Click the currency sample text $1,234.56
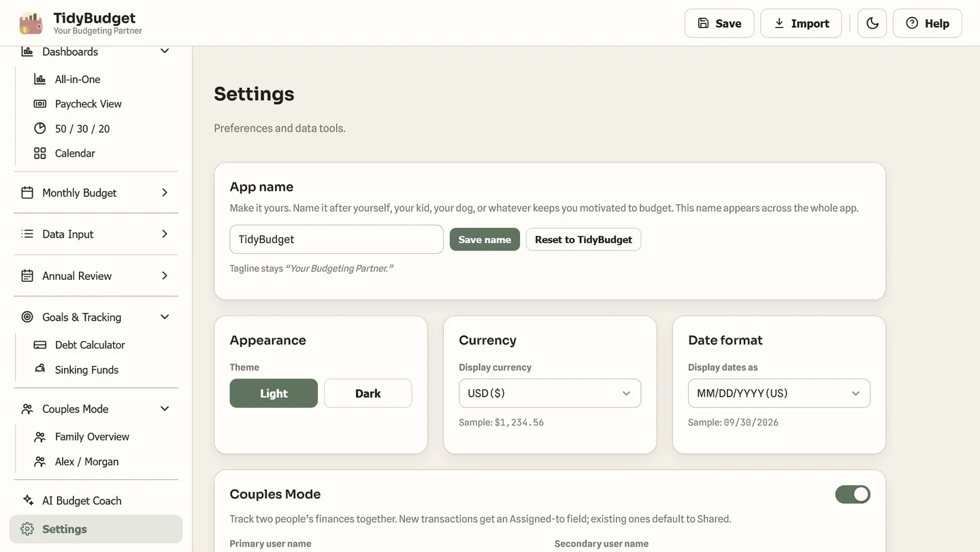The image size is (980, 552). pyautogui.click(x=519, y=423)
